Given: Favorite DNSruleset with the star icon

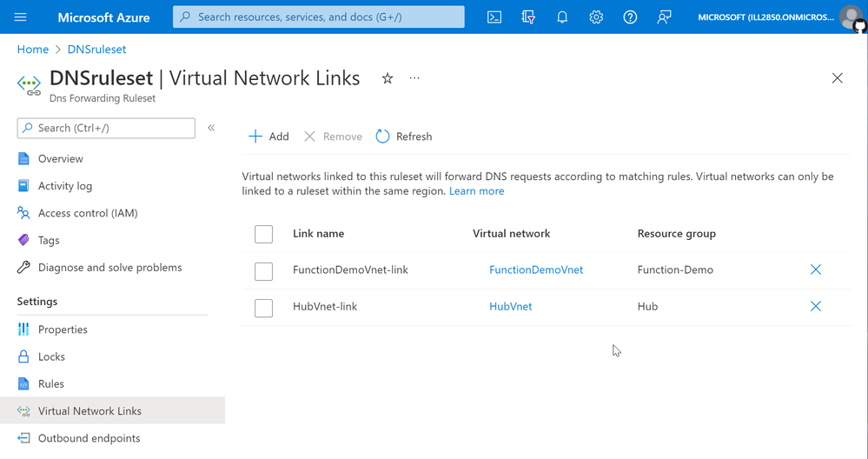Looking at the screenshot, I should click(x=388, y=78).
